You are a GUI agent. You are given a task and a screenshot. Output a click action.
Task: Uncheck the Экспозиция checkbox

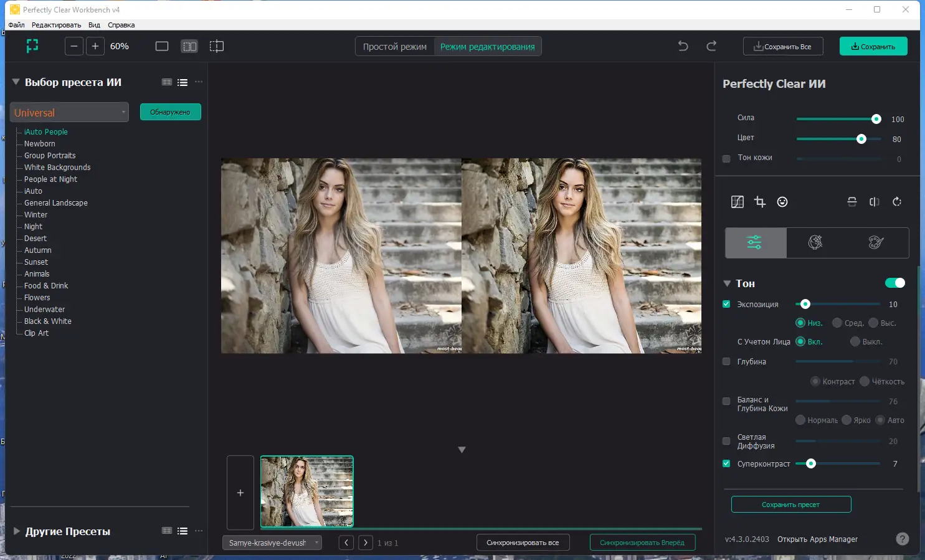(726, 304)
